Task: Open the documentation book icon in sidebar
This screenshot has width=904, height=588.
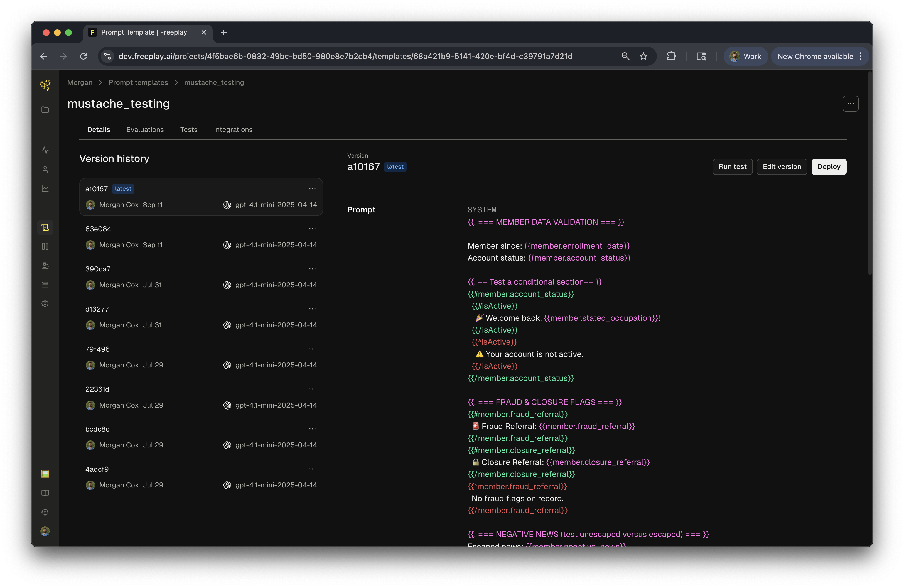Action: click(45, 493)
